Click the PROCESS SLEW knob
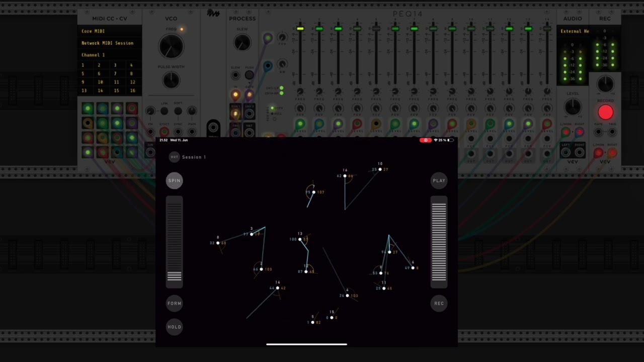The width and height of the screenshot is (644, 362). pos(242,42)
